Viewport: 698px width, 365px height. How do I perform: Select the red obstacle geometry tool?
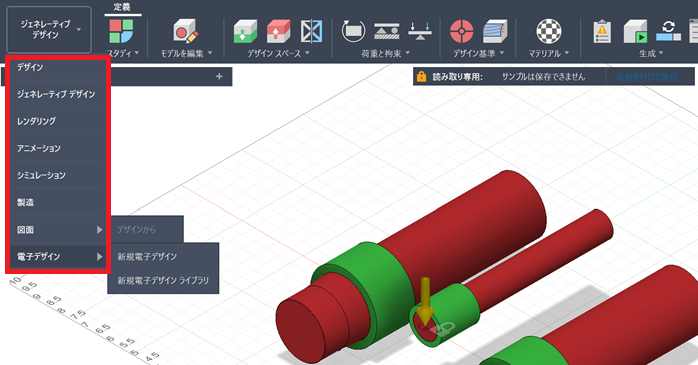279,31
